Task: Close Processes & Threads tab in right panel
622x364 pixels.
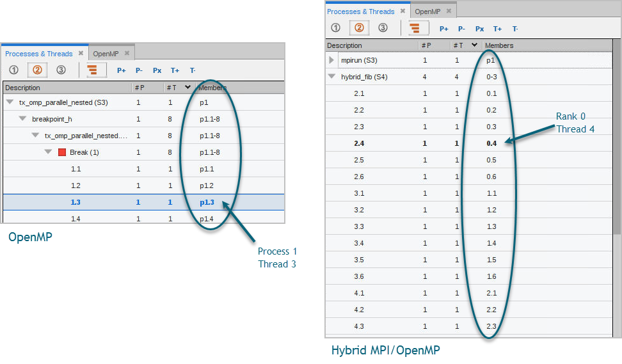Action: point(403,12)
